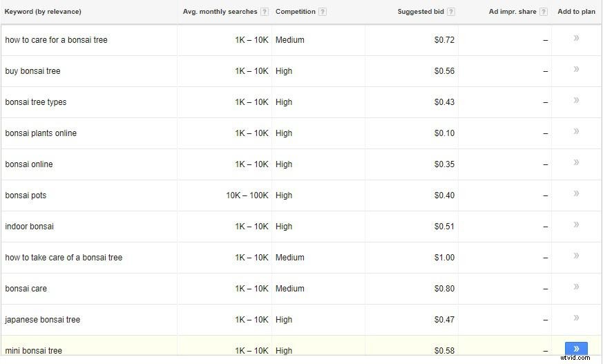Add 'buy bonsai tree' keyword to plan
The width and height of the screenshot is (603, 364).
coord(576,70)
